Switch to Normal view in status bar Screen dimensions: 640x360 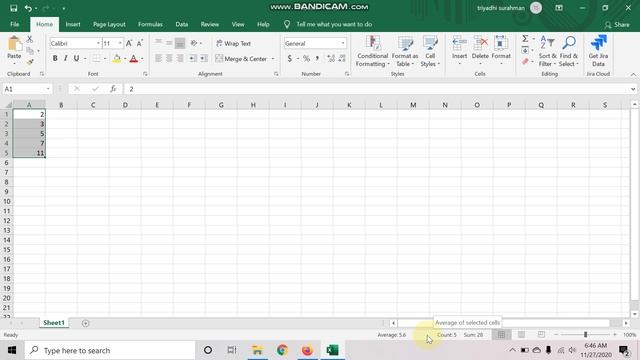tap(501, 335)
